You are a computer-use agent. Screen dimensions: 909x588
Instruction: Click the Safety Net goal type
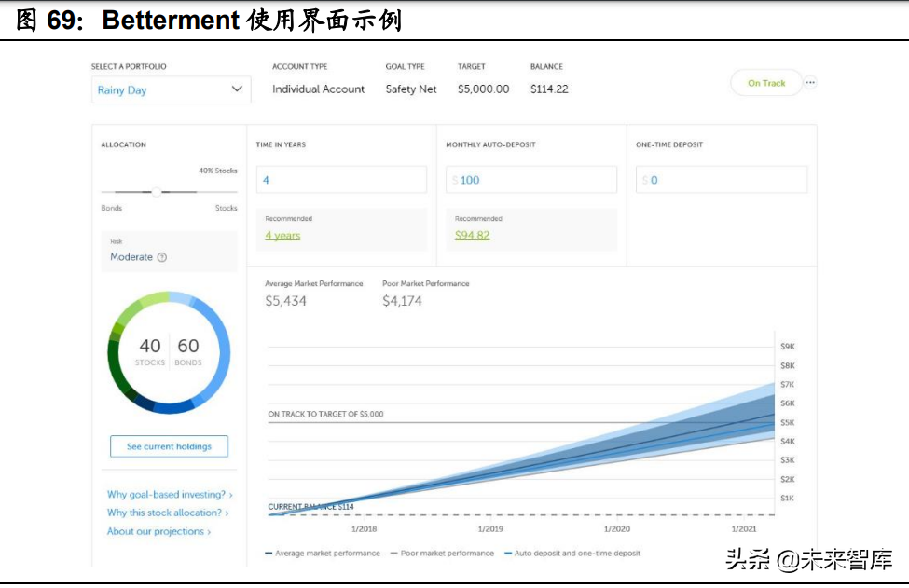pyautogui.click(x=411, y=89)
